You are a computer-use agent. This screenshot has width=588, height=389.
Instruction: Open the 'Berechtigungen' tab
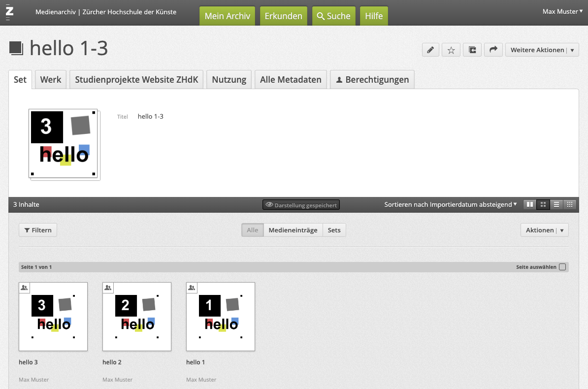(x=372, y=79)
